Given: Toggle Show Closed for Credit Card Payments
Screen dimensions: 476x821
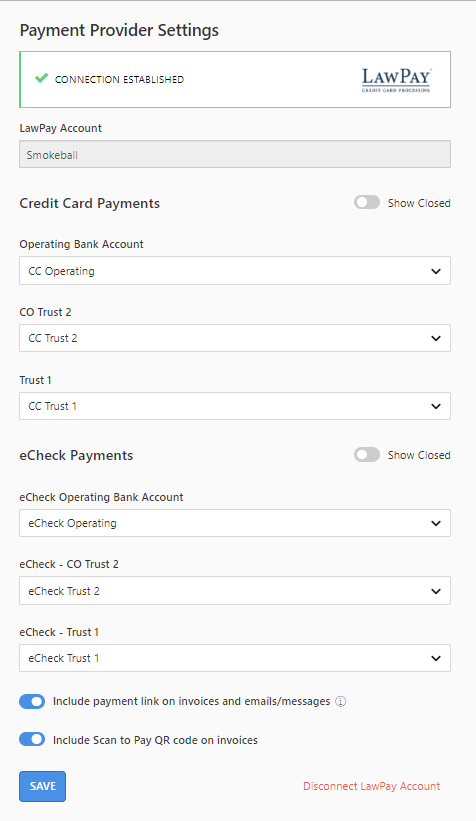Looking at the screenshot, I should pyautogui.click(x=367, y=203).
